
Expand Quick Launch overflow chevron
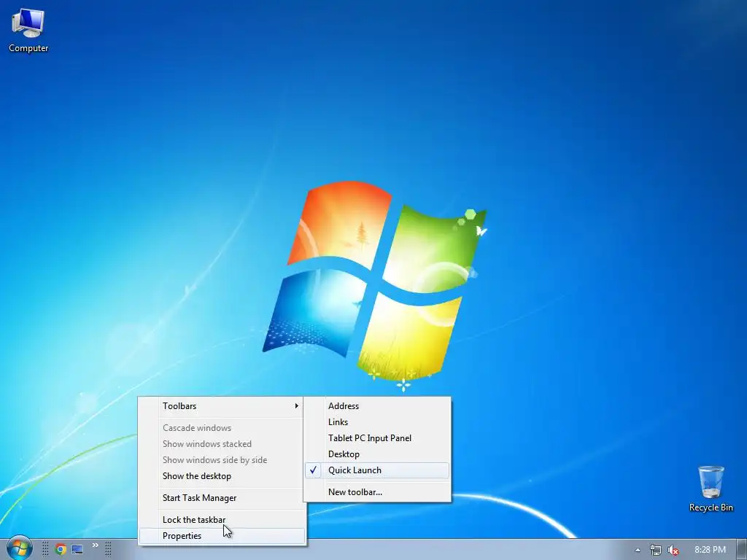point(96,545)
